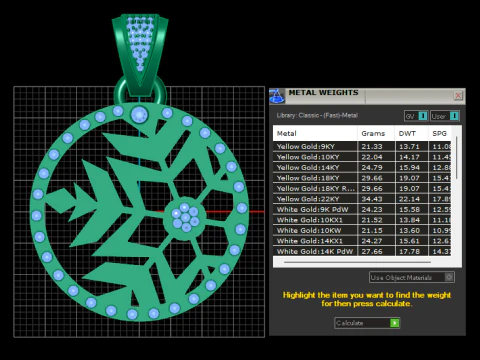Sort by the Metal column header
The image size is (480, 360).
[315, 133]
